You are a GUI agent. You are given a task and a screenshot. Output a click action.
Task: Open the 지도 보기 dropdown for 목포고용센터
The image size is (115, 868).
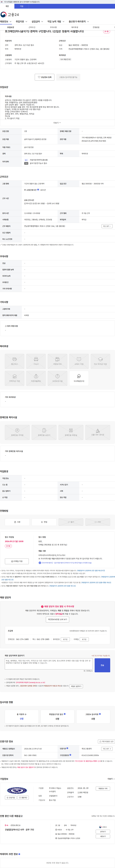107,749
